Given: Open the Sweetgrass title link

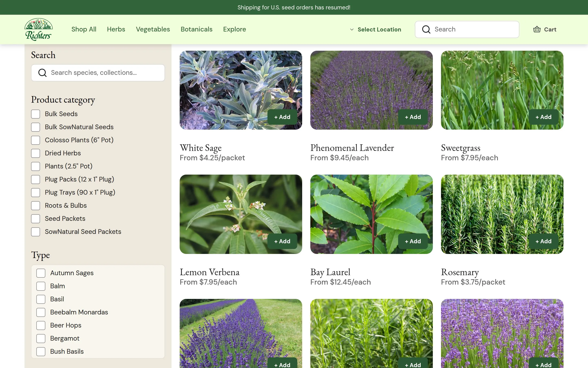Looking at the screenshot, I should point(460,148).
